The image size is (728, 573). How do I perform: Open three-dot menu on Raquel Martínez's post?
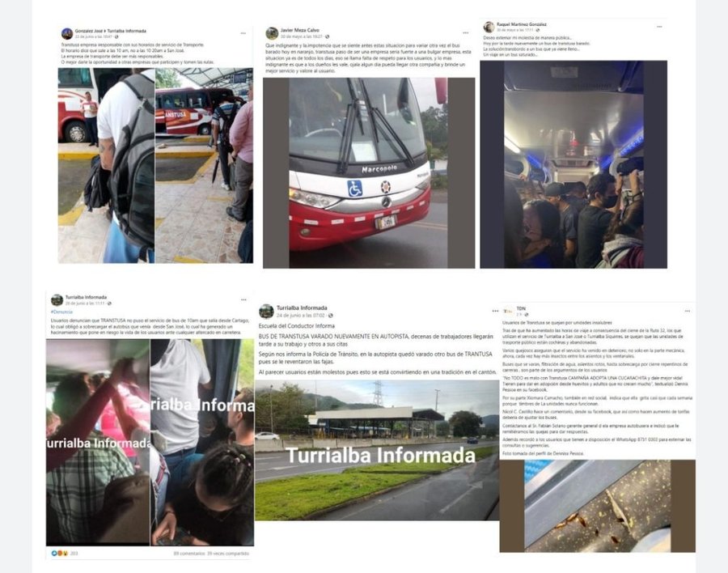pyautogui.click(x=659, y=27)
